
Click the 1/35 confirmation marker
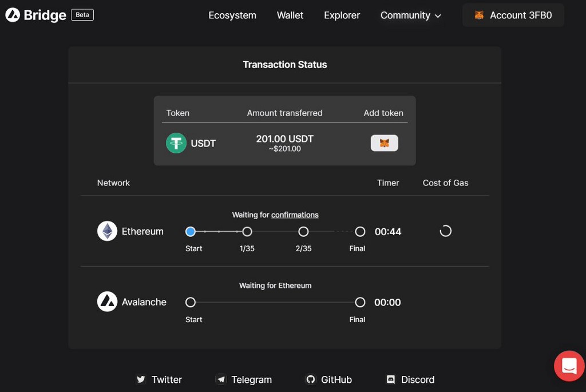(x=247, y=232)
